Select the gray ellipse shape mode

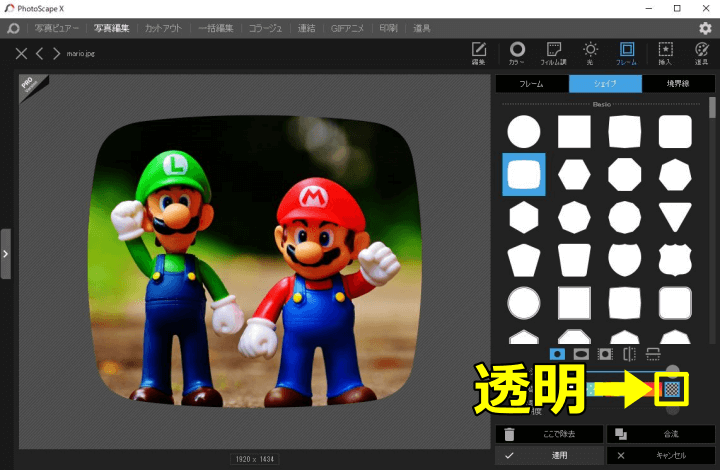tap(581, 354)
